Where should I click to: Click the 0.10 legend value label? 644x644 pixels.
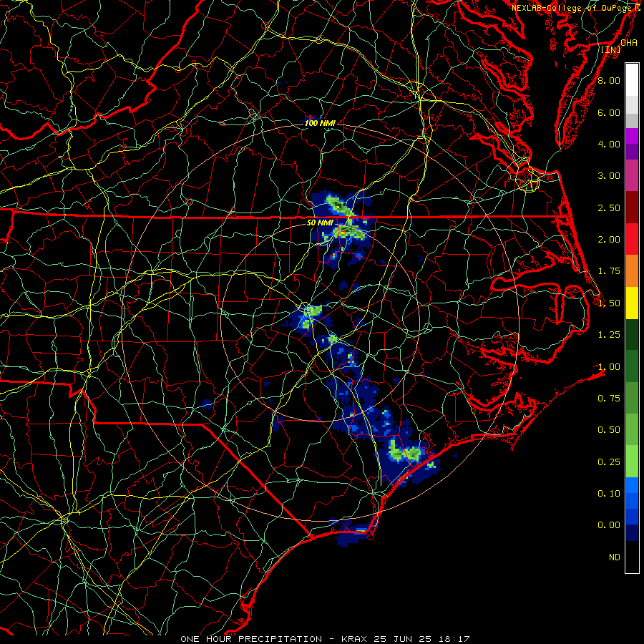[x=609, y=494]
